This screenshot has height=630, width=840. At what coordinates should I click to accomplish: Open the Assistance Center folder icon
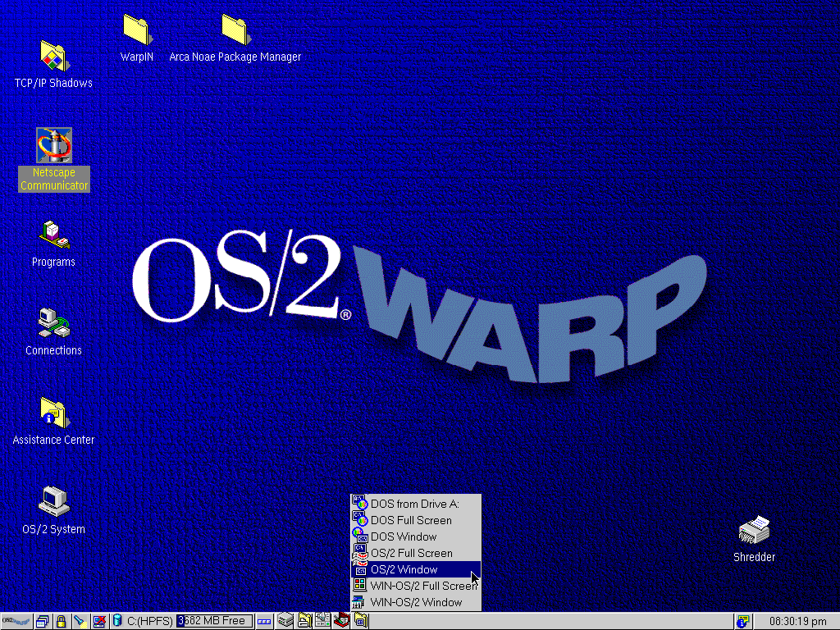coord(53,413)
